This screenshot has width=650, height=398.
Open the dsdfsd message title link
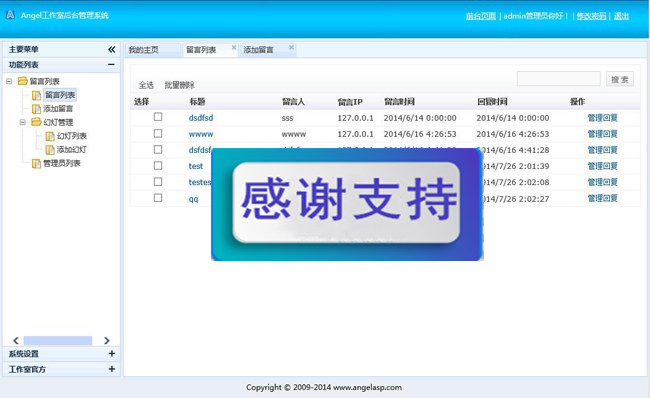tap(201, 118)
